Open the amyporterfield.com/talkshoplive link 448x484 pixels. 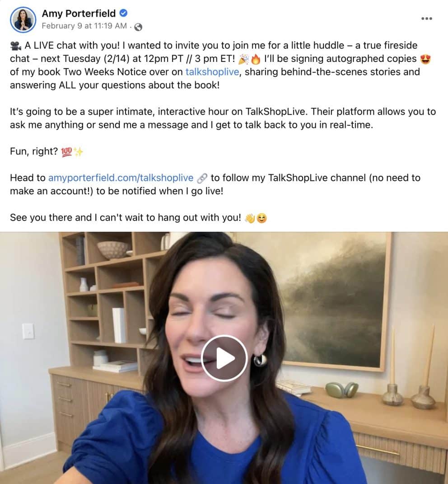point(121,178)
